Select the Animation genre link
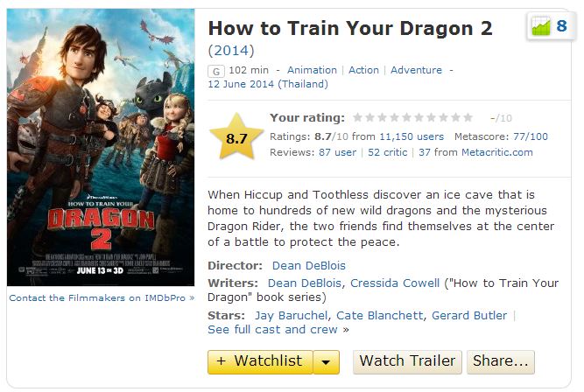The width and height of the screenshot is (584, 392). coord(312,70)
